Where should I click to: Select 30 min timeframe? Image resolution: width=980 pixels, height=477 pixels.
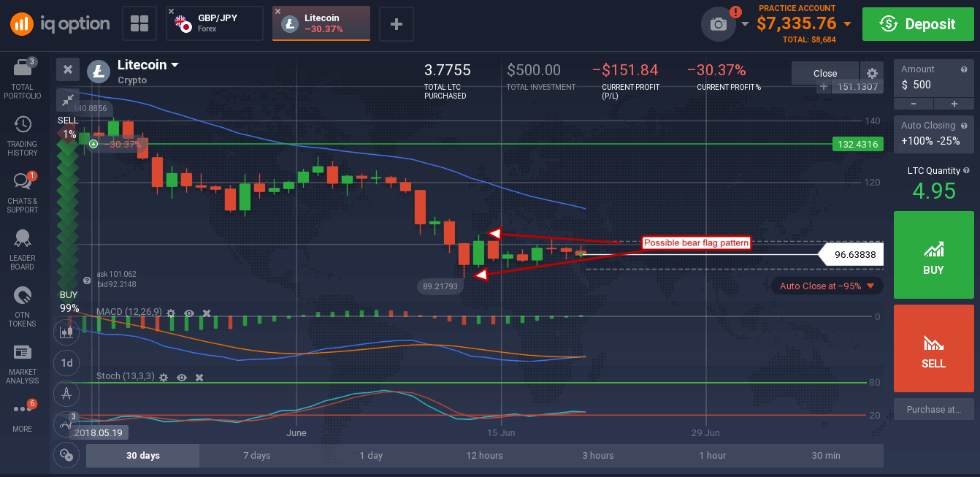click(x=826, y=455)
